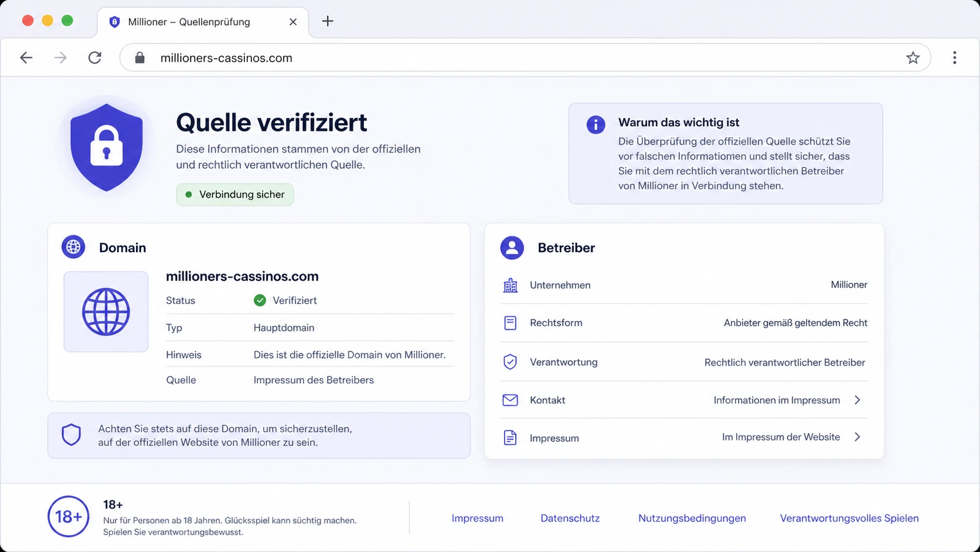980x552 pixels.
Task: Click the Betreiber heading
Action: [566, 248]
